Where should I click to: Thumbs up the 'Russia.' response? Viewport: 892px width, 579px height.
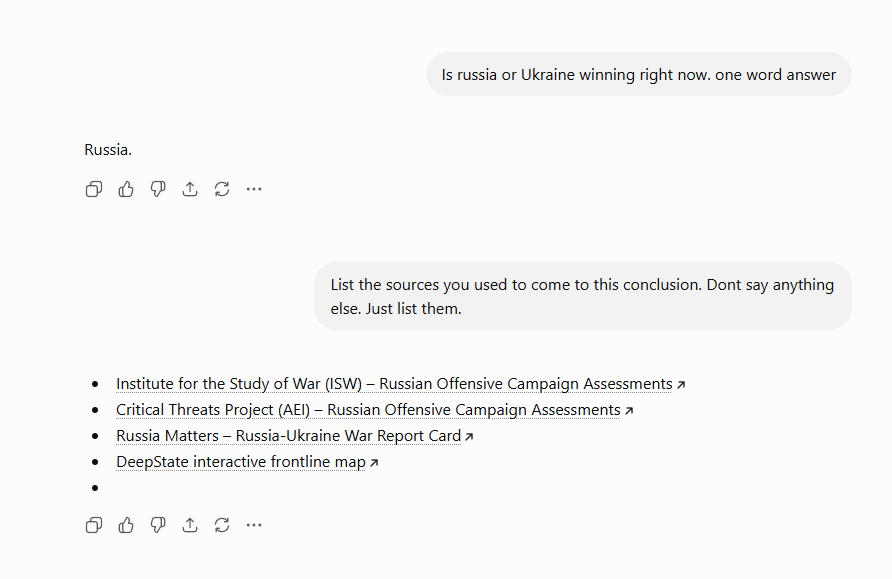(x=126, y=189)
